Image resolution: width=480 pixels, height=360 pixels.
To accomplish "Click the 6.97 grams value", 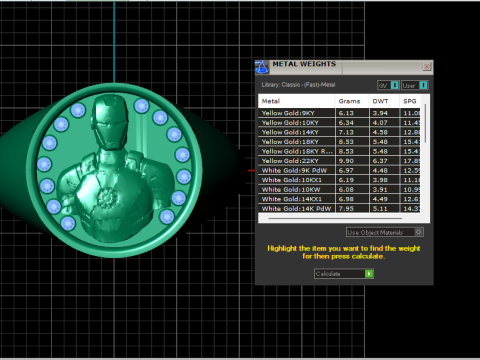I will (346, 171).
